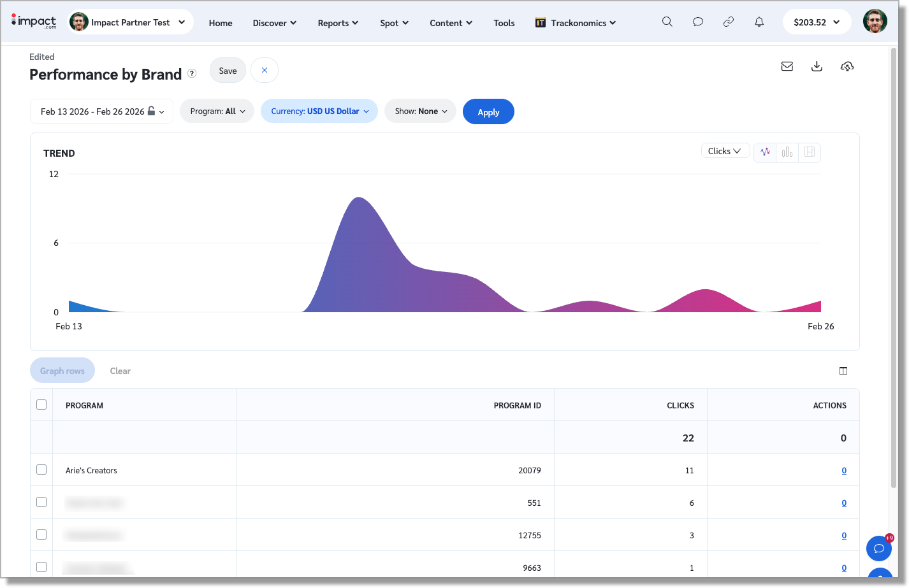The image size is (909, 588).
Task: Open the date range Feb 13 - Feb 26 picker
Action: [102, 111]
